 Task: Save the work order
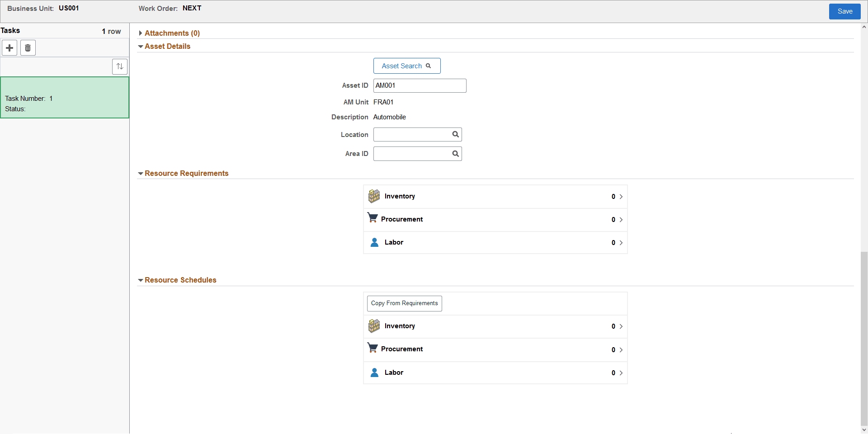coord(844,11)
